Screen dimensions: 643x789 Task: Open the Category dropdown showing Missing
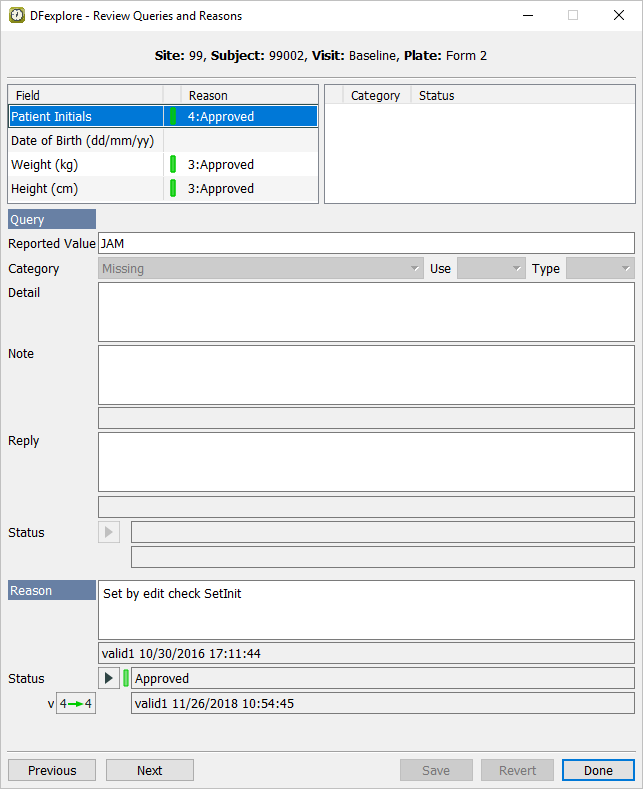click(x=261, y=269)
